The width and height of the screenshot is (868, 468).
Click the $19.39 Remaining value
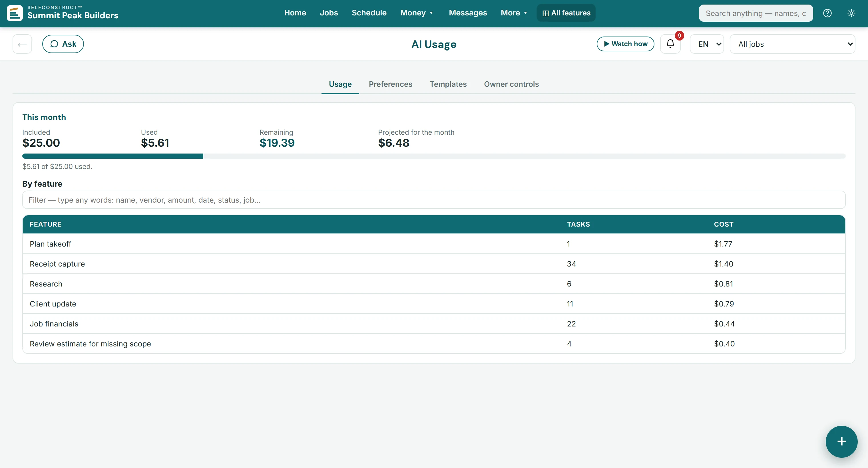coord(277,143)
